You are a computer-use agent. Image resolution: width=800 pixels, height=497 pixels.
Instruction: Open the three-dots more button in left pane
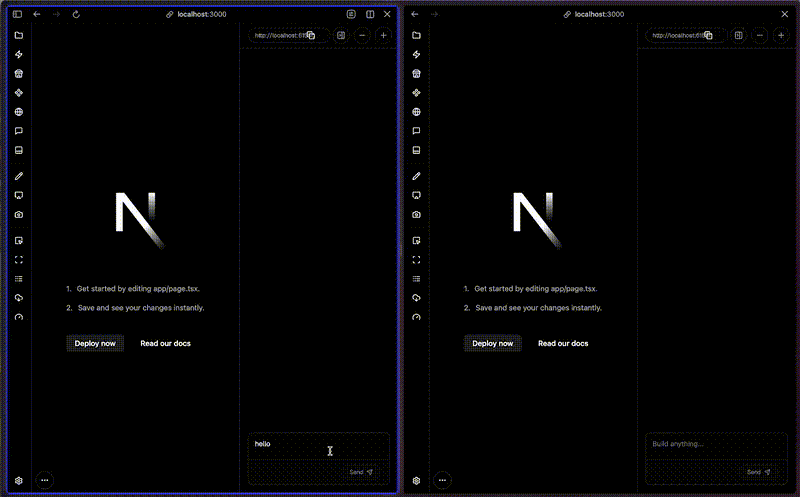coord(45,480)
